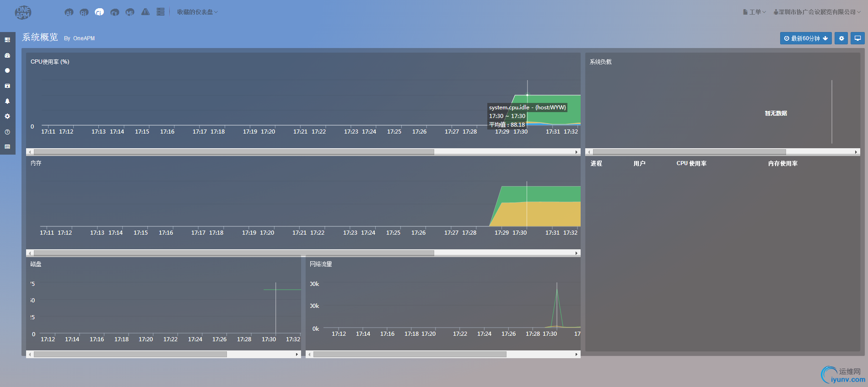Click CPU chart scrollbar right arrow
Viewport: 868px width, 387px height.
point(577,152)
